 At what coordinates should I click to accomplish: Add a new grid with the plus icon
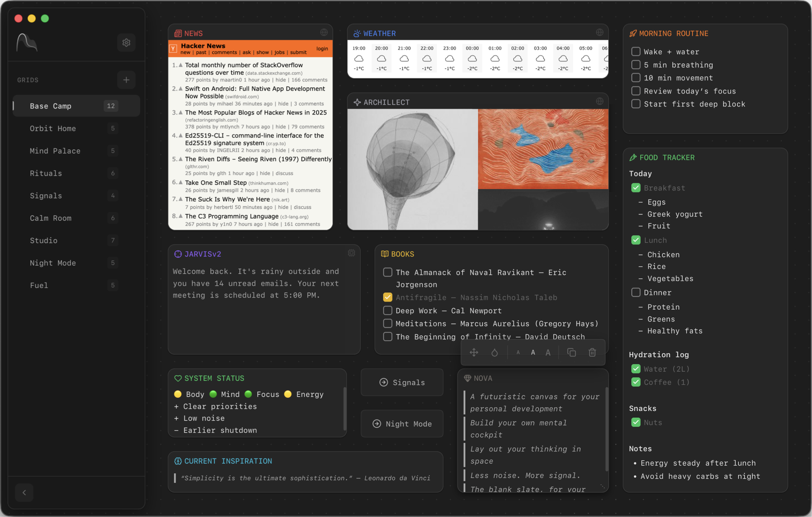[x=126, y=80]
